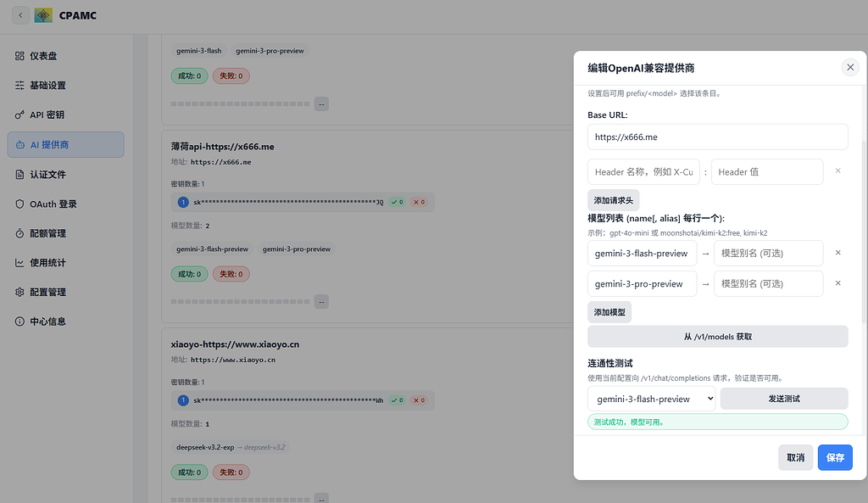Open OAuth 登录 page
The width and height of the screenshot is (868, 503).
pos(66,204)
